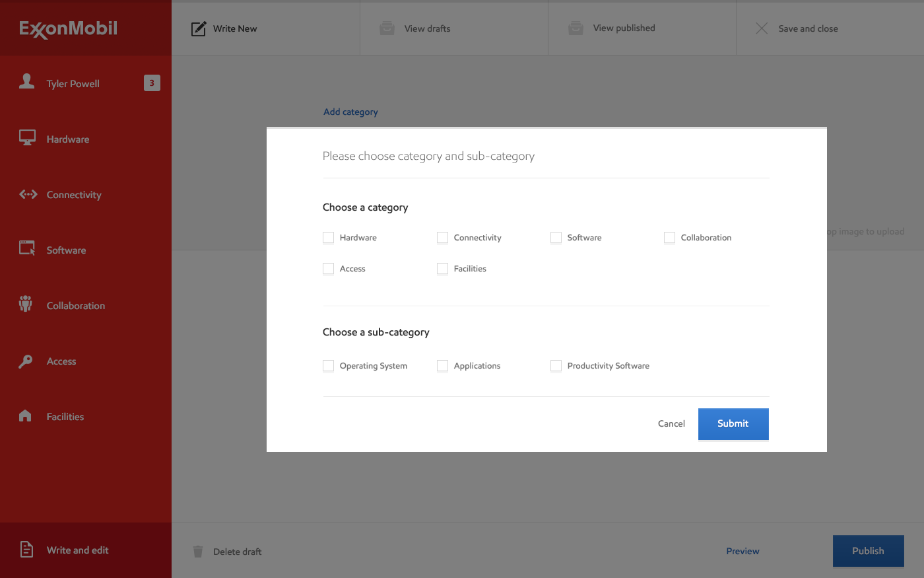Click the Connectivity arrows icon in sidebar
This screenshot has height=578, width=924.
point(28,194)
